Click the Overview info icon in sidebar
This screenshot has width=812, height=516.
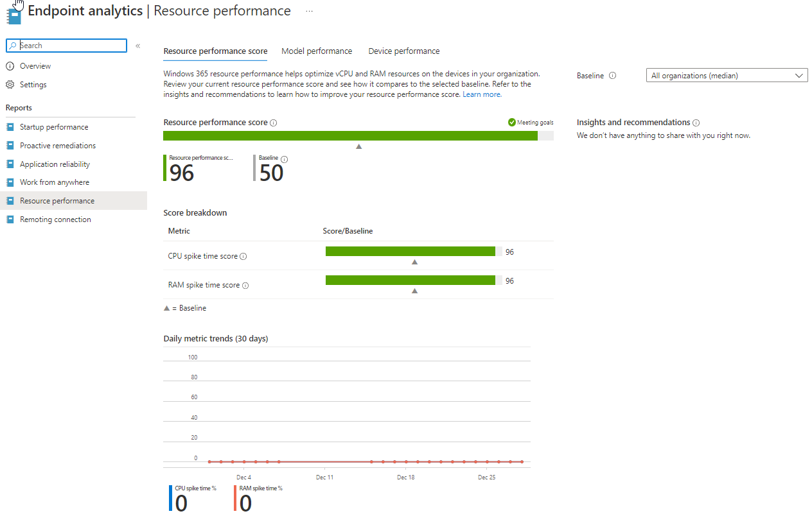tap(10, 66)
